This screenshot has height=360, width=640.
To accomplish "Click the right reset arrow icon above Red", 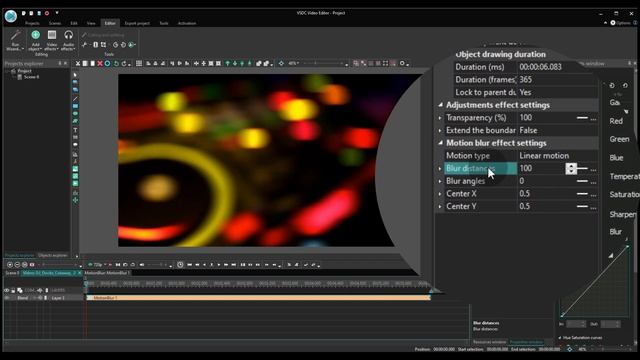I will click(x=625, y=85).
